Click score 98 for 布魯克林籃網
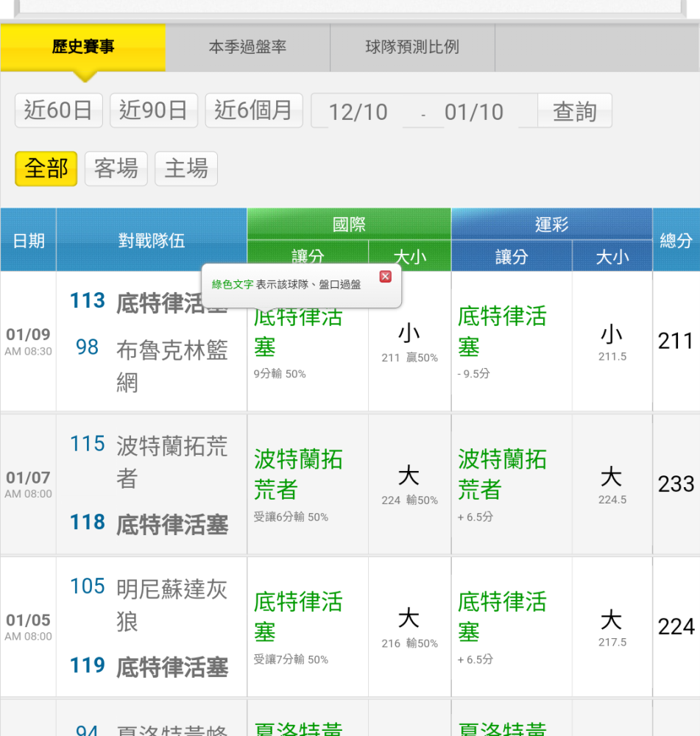700x736 pixels. click(88, 347)
